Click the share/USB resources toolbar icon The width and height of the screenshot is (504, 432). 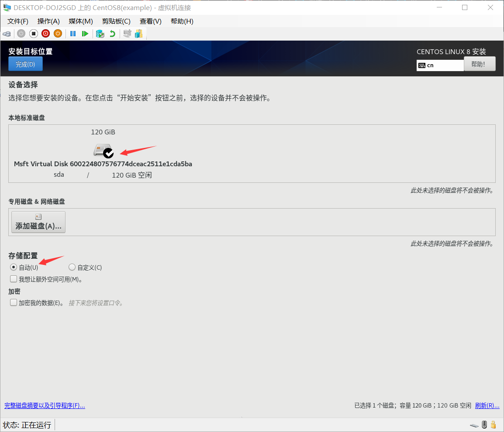(x=139, y=34)
